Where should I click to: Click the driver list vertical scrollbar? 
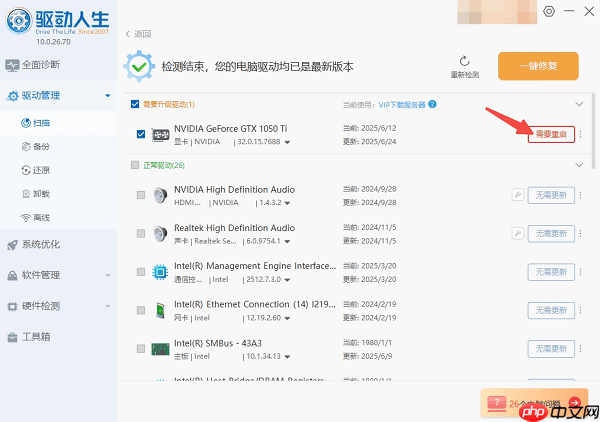[593, 131]
